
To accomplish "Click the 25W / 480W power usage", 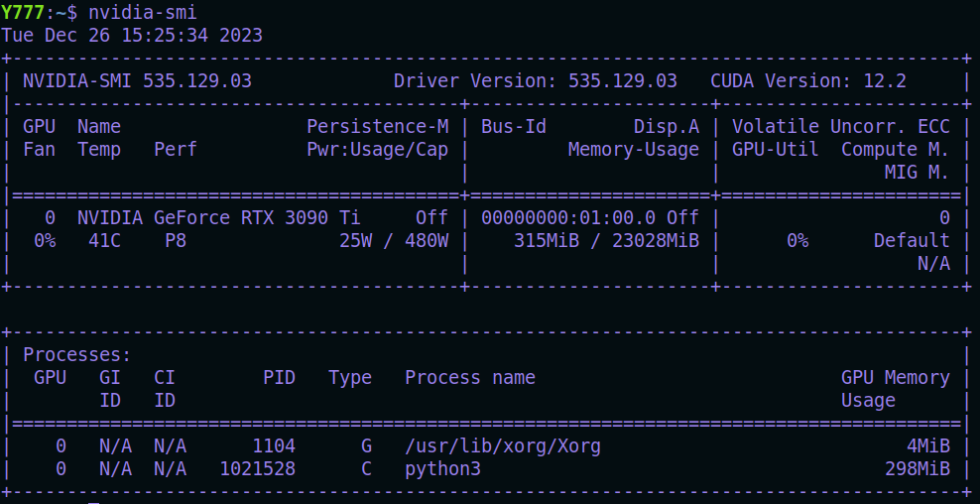I will click(394, 241).
